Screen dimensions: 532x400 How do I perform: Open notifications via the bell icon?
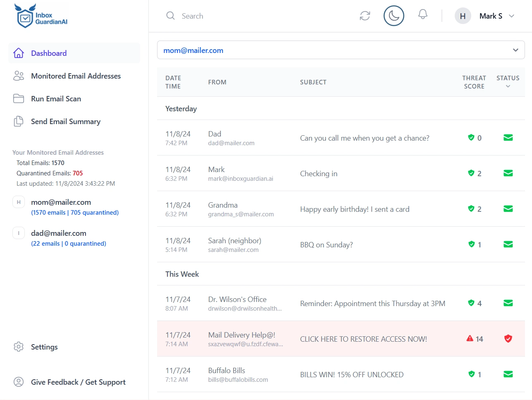[x=422, y=16]
